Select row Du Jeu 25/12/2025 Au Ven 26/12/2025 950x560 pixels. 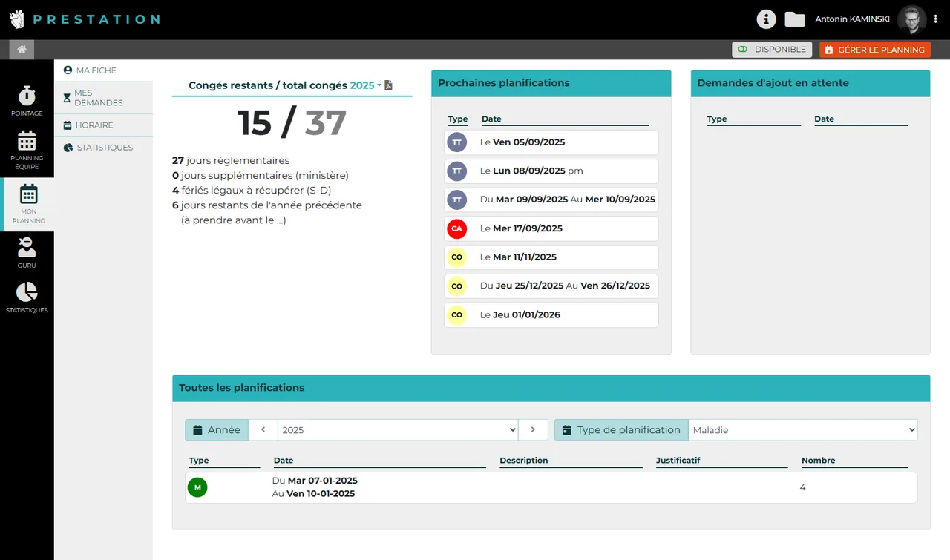[x=551, y=286]
